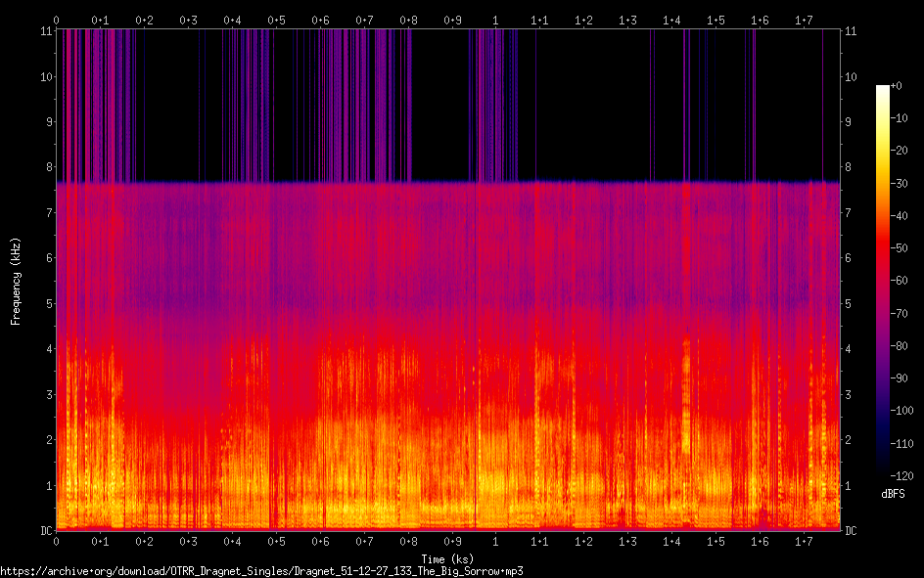The height and width of the screenshot is (578, 924).
Task: Click the 1.4 tick on the bottom time axis
Action: (671, 541)
